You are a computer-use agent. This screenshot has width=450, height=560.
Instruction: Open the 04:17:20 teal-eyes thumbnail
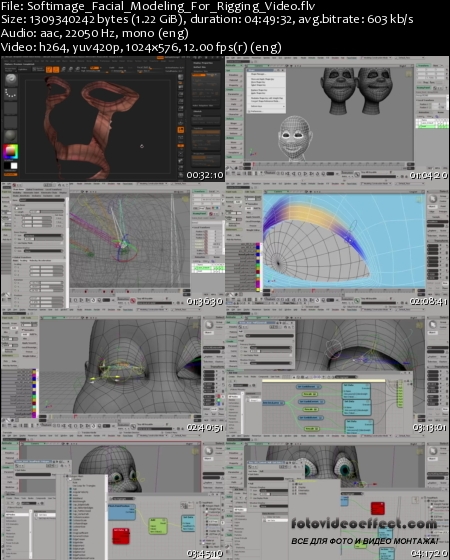pyautogui.click(x=337, y=497)
